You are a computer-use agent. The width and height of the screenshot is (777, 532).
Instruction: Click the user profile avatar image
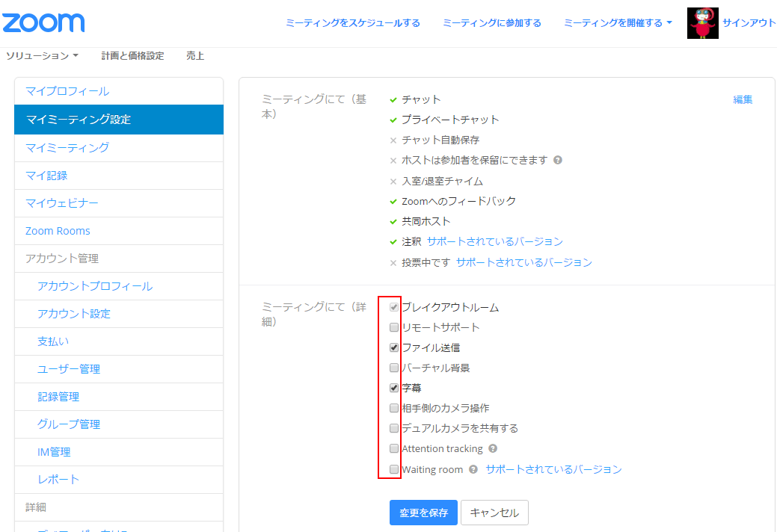(702, 23)
